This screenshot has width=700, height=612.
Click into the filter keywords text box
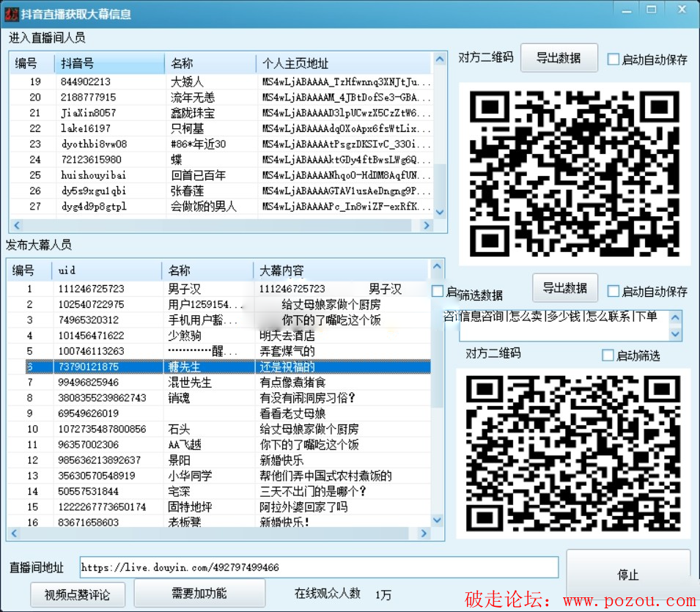coord(564,325)
